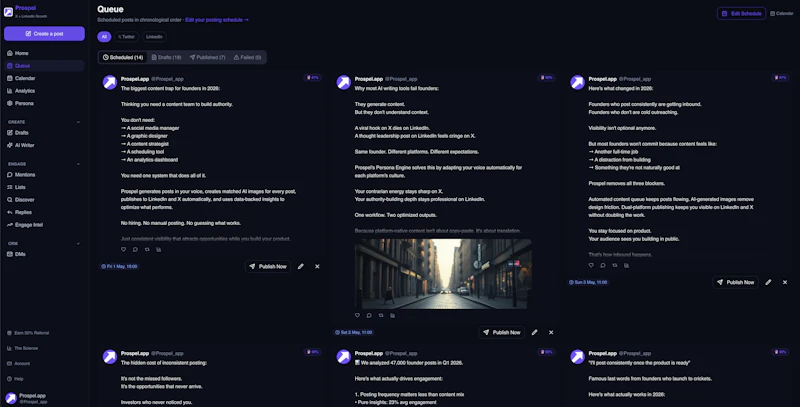Open Account settings in sidebar
The height and width of the screenshot is (407, 800).
18,364
